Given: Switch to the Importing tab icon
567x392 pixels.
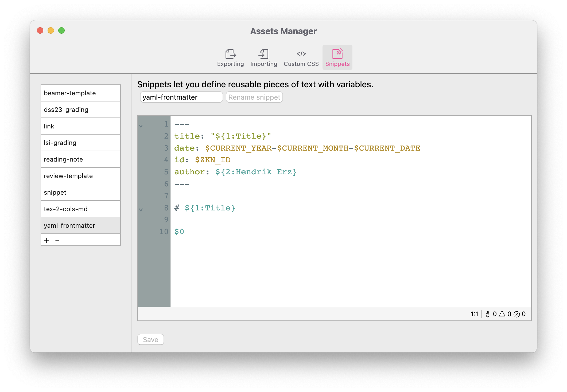Looking at the screenshot, I should click(263, 54).
